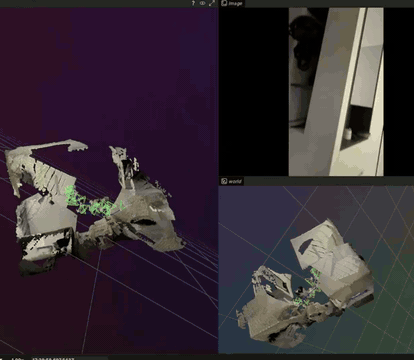Select the 'world' view tab
414x360 pixels.
[231, 181]
